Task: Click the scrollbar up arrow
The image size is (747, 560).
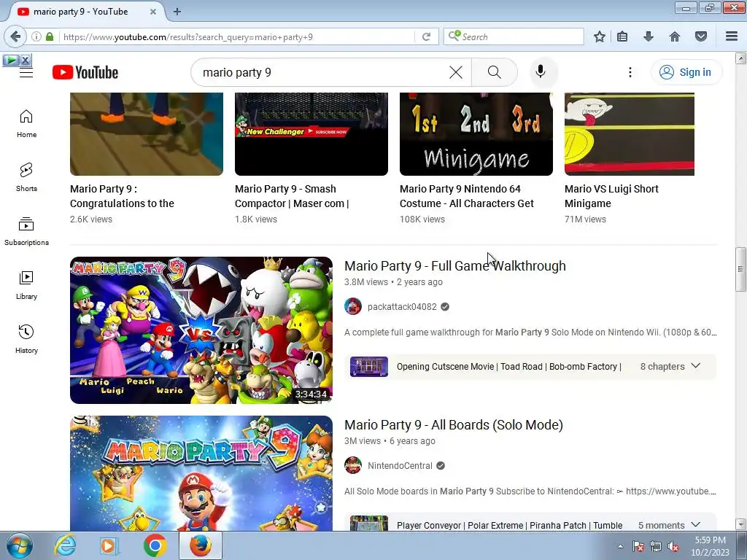Action: point(740,58)
